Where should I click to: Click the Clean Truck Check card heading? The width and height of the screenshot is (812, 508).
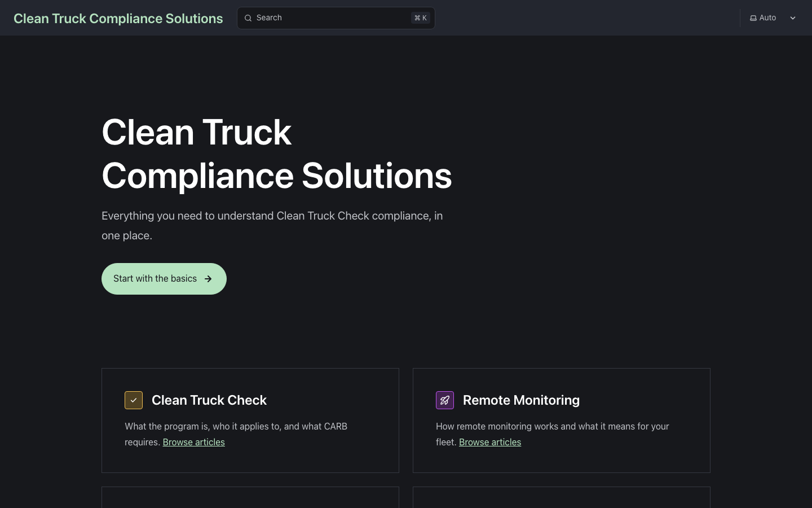209,400
